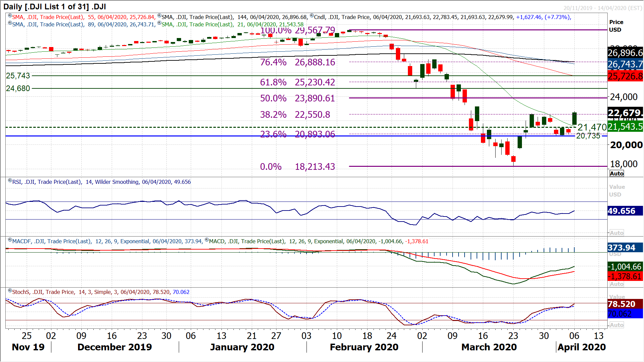This screenshot has height=362, width=644.
Task: Click the 'April 2020' month label
Action: tap(582, 347)
